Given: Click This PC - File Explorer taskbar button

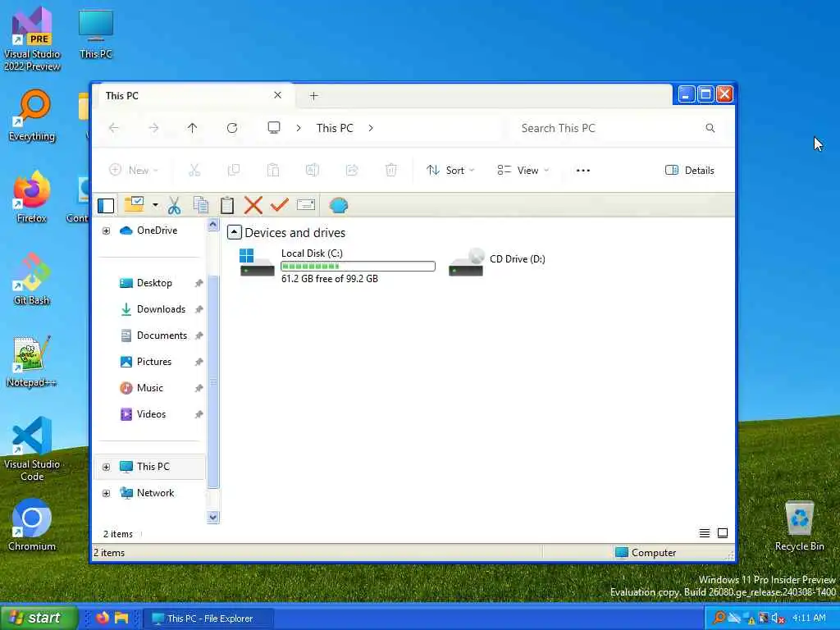Looking at the screenshot, I should click(209, 619).
